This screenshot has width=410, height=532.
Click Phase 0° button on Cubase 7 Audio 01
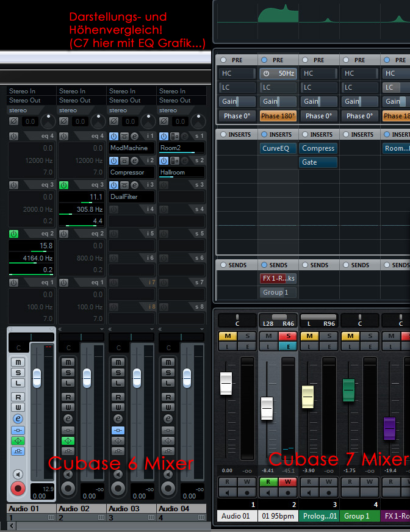237,116
